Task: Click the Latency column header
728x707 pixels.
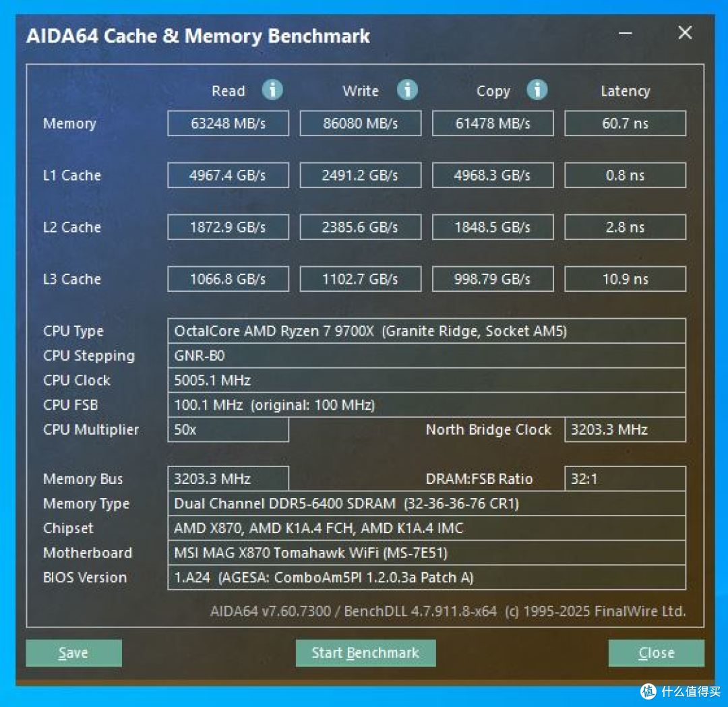Action: 625,91
